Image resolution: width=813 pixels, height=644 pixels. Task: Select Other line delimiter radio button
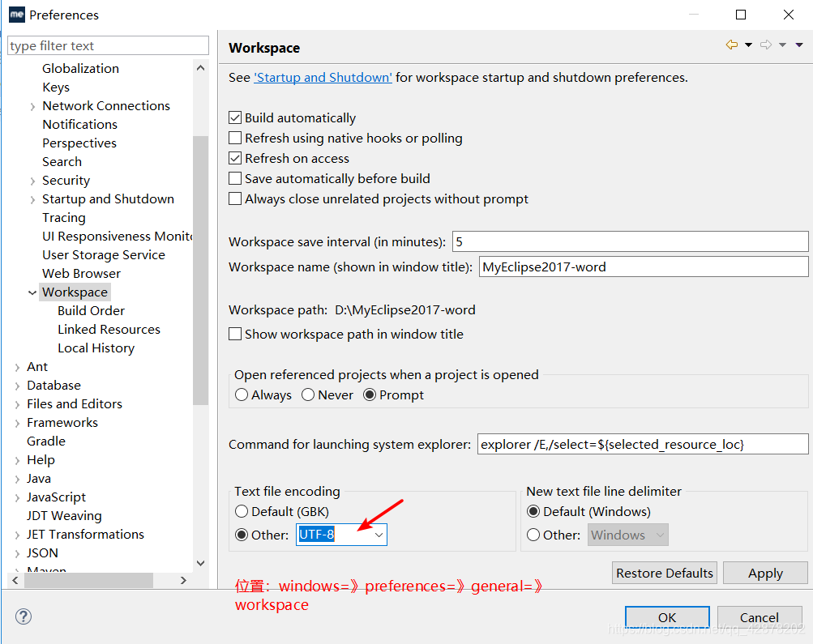pyautogui.click(x=533, y=535)
